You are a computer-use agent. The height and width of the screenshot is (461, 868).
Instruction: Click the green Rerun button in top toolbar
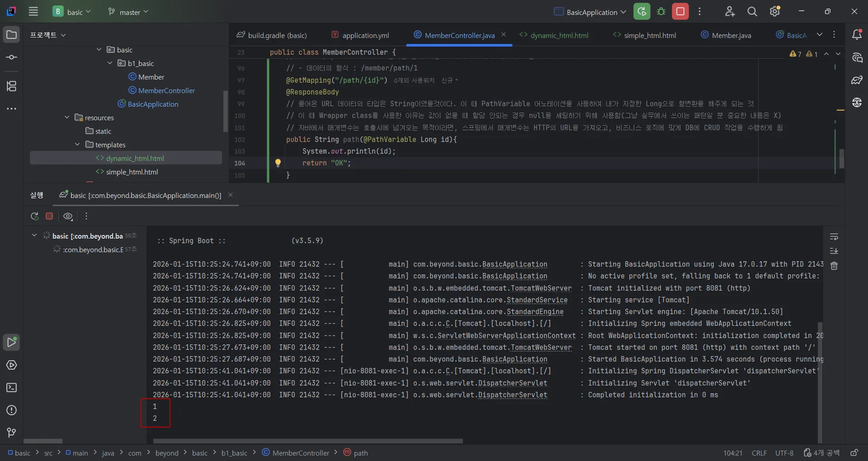click(642, 12)
